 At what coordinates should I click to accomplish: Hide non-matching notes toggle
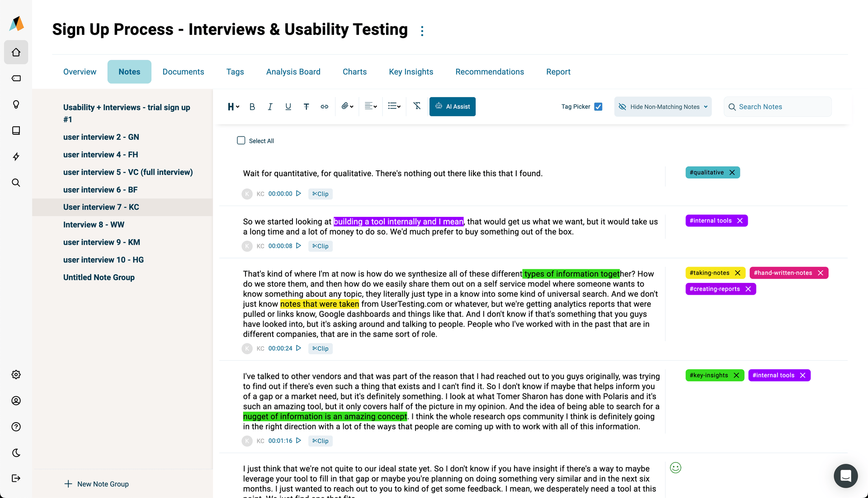663,107
